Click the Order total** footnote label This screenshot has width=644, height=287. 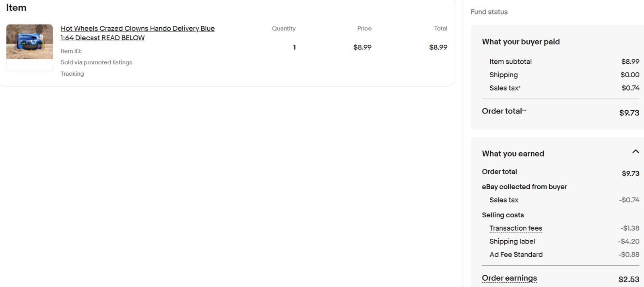tap(504, 111)
